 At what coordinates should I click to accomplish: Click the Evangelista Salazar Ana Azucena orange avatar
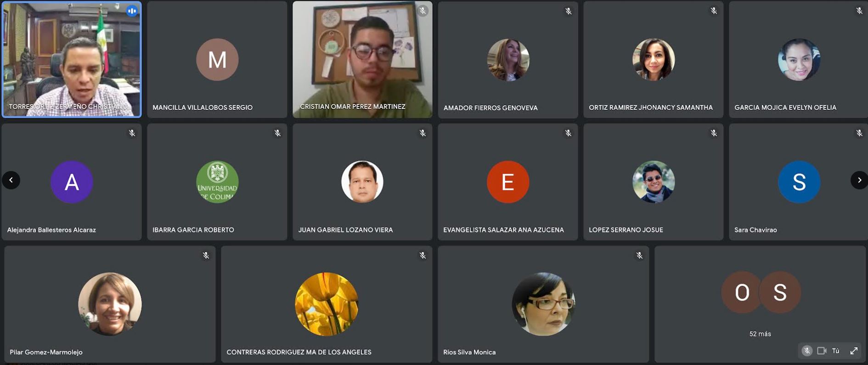tap(508, 182)
